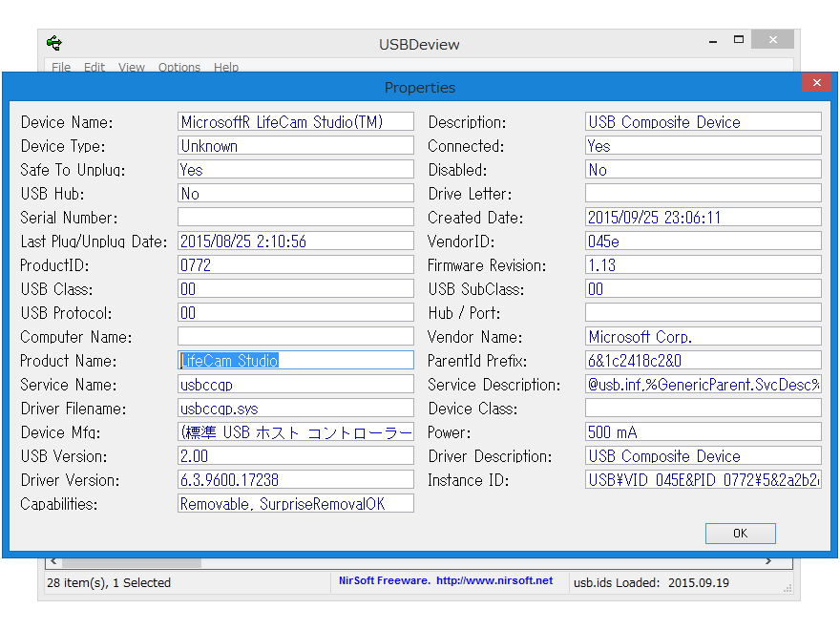Image resolution: width=840 pixels, height=630 pixels.
Task: Click the USB Protocol field
Action: tap(296, 312)
